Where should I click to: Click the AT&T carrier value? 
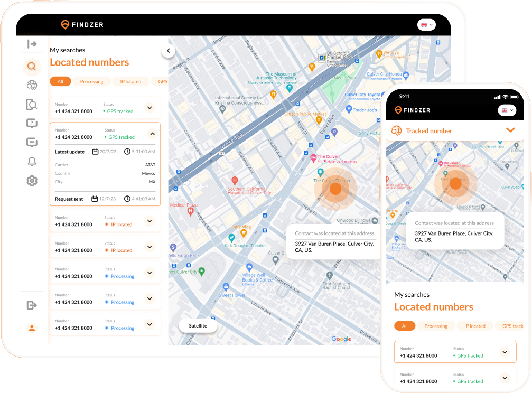tap(151, 165)
